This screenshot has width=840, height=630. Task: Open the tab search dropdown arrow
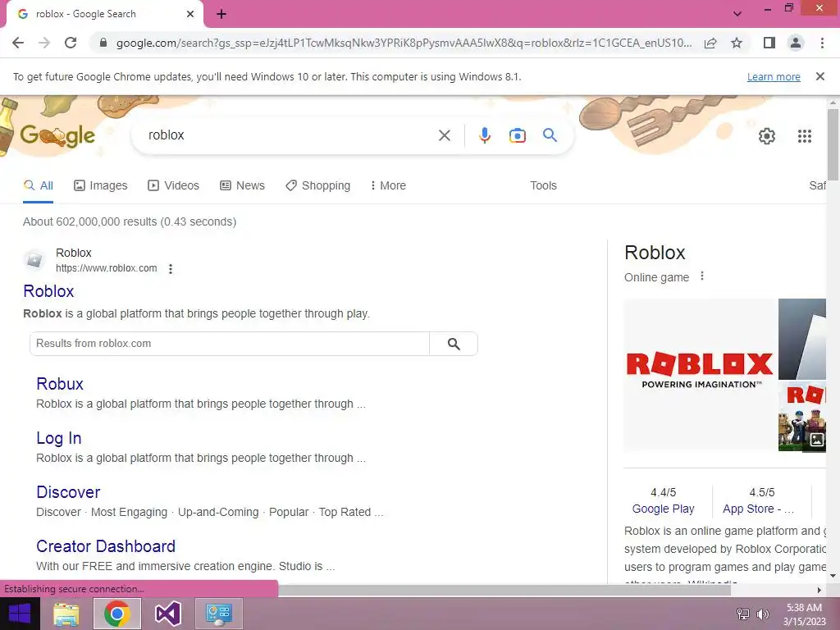coord(737,14)
